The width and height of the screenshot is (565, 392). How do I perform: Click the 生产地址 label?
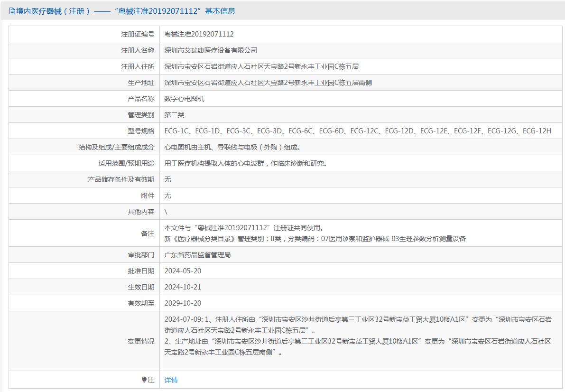141,83
